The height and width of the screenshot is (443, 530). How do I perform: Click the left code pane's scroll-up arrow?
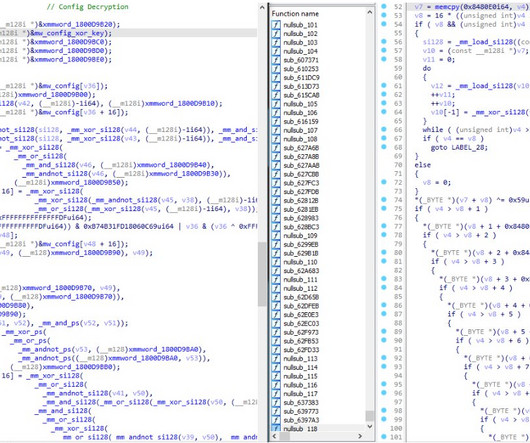(262, 7)
